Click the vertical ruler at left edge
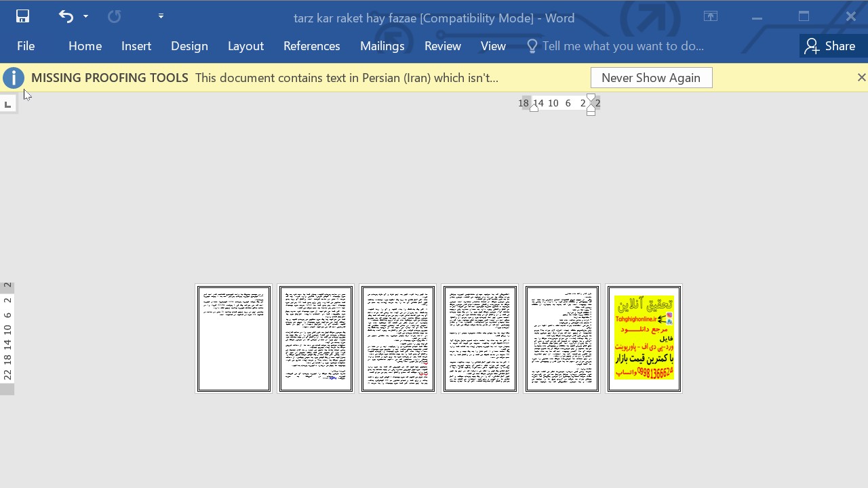The height and width of the screenshot is (488, 868). [7, 338]
